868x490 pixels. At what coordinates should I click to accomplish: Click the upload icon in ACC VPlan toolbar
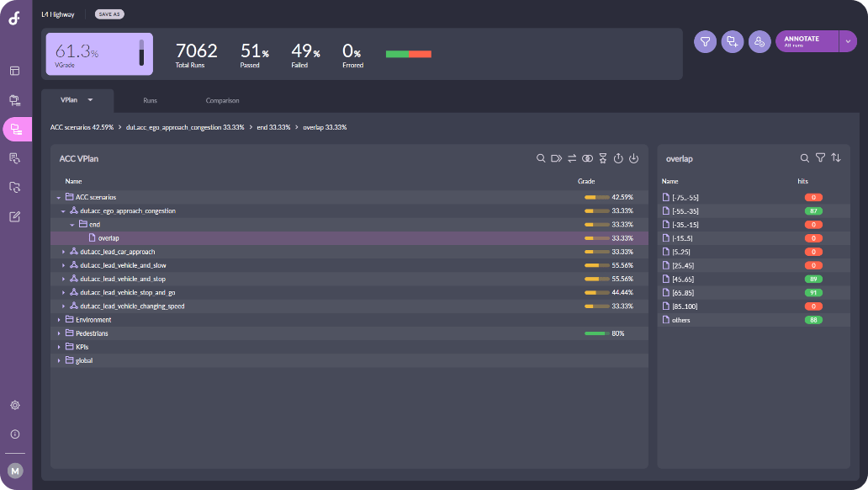618,158
